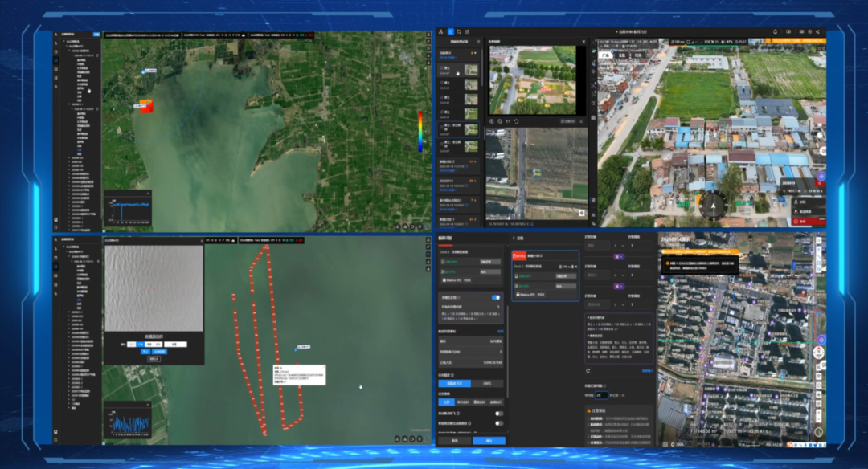Image resolution: width=868 pixels, height=469 pixels.
Task: Select the 重复定时 recurring tab in the plan panel
Action: click(x=479, y=402)
